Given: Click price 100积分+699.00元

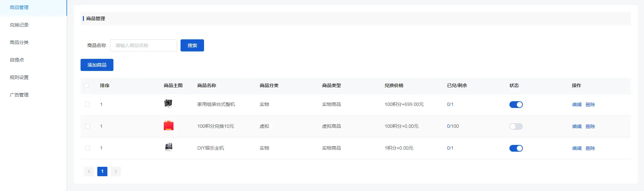Looking at the screenshot, I should 404,104.
